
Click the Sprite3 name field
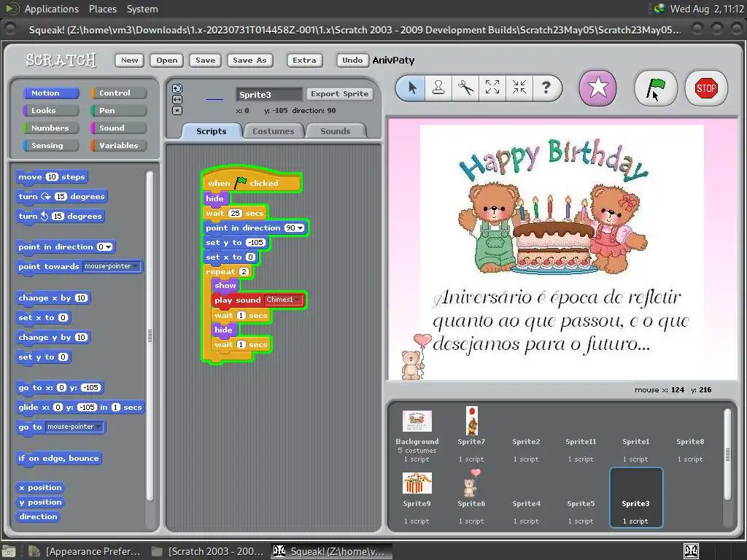click(x=269, y=94)
